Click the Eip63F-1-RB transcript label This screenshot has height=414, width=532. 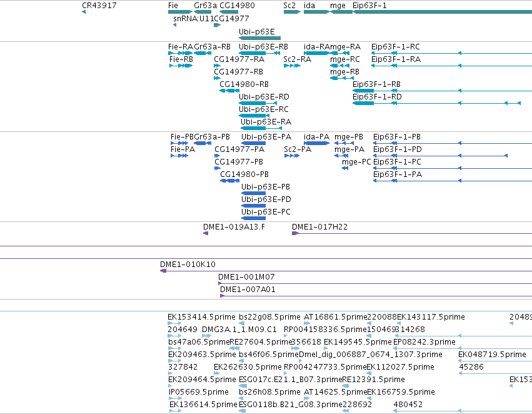[376, 84]
